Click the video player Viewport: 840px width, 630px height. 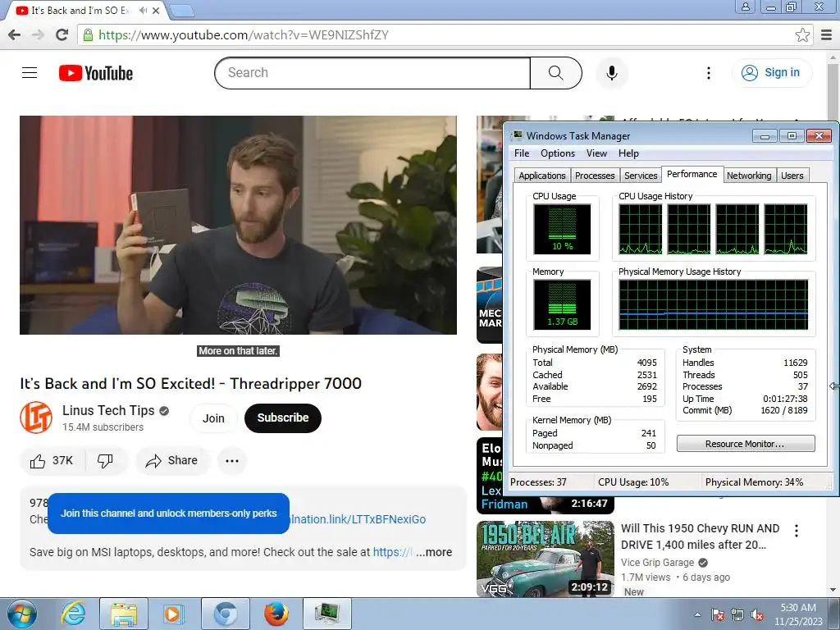pyautogui.click(x=239, y=225)
